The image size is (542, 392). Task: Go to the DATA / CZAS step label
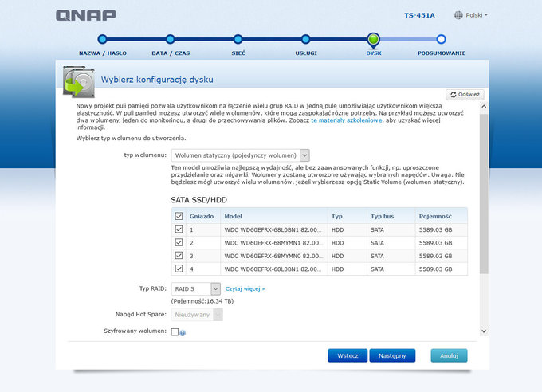click(171, 53)
